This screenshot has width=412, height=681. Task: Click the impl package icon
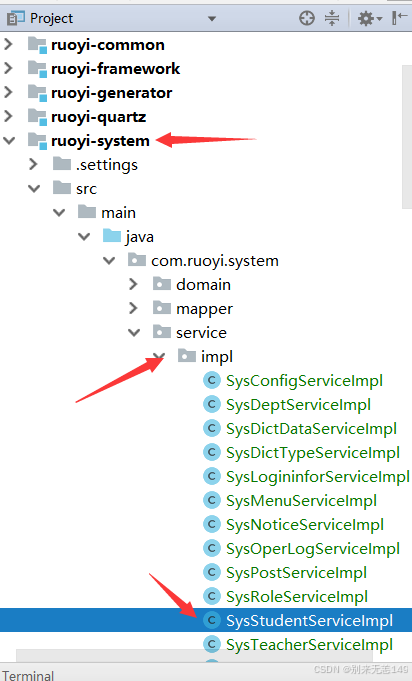(x=187, y=356)
